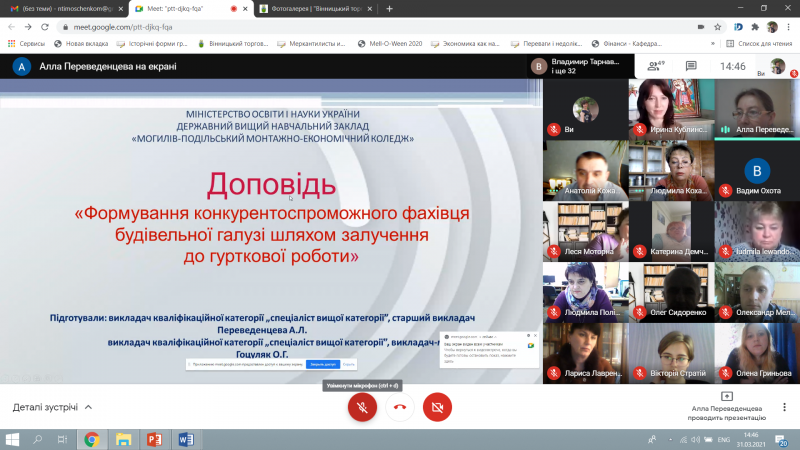Select the Вадим Охота participant tile
800x450 pixels.
tap(757, 170)
